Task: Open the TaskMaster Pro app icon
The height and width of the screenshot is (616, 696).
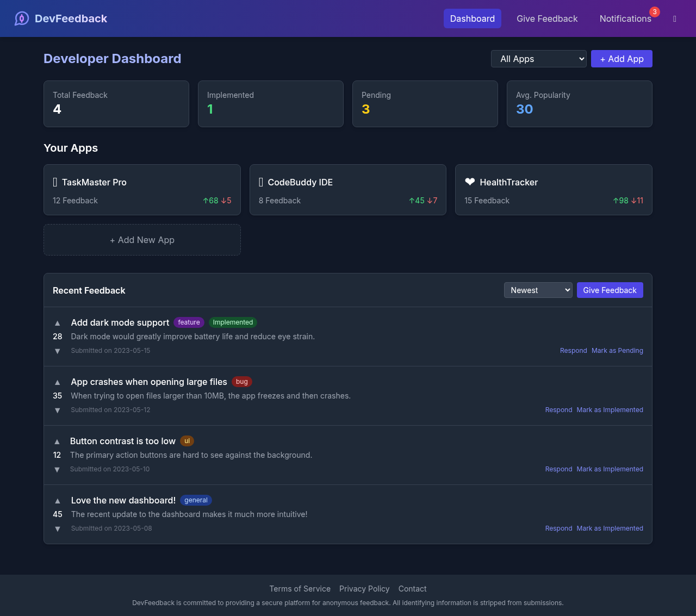Action: click(55, 182)
